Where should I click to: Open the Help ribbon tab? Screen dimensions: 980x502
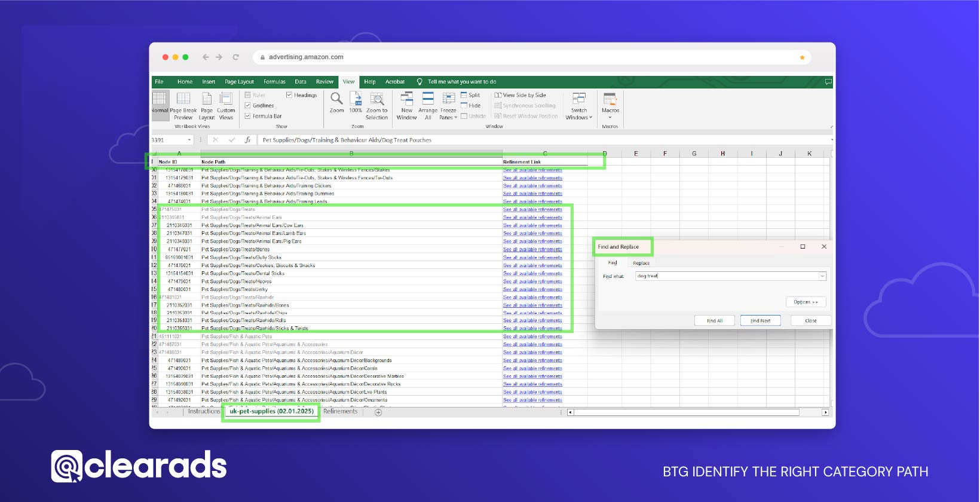tap(370, 82)
